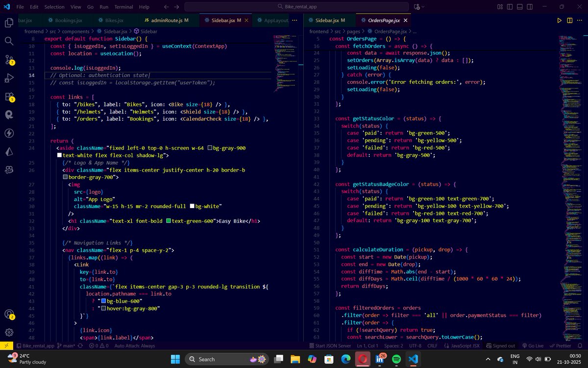Open the Explorer view in activity bar
This screenshot has width=588, height=368.
click(9, 23)
